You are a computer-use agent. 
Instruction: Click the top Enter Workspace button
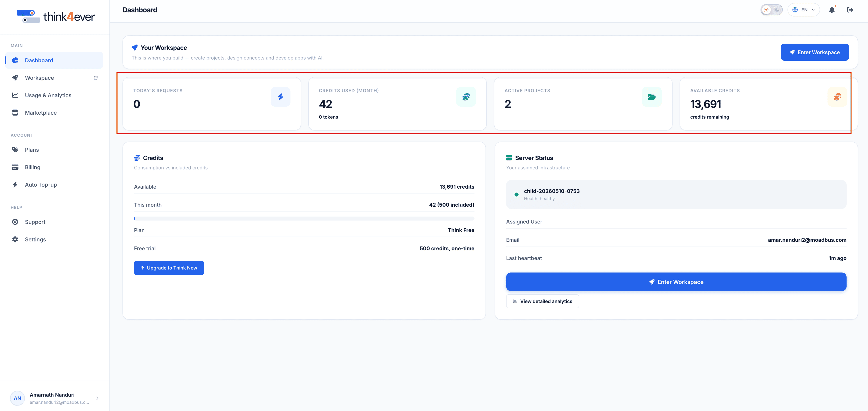click(814, 52)
